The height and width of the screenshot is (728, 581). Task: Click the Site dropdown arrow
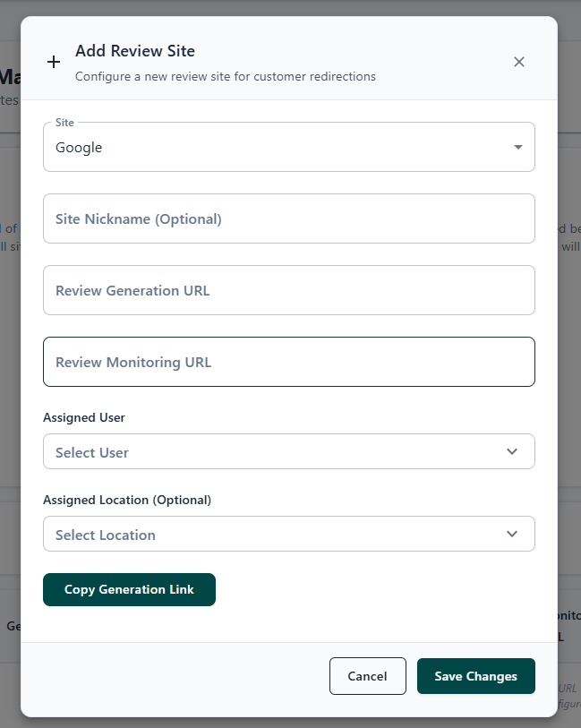click(x=517, y=147)
